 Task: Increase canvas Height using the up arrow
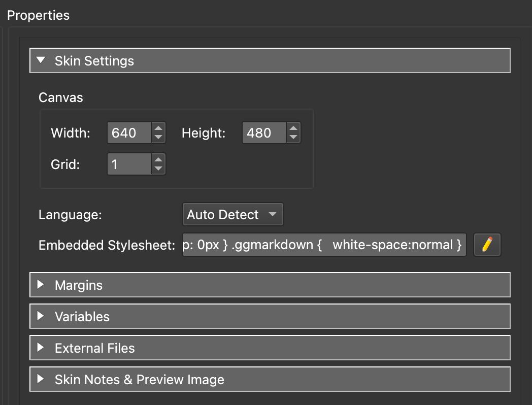point(293,128)
